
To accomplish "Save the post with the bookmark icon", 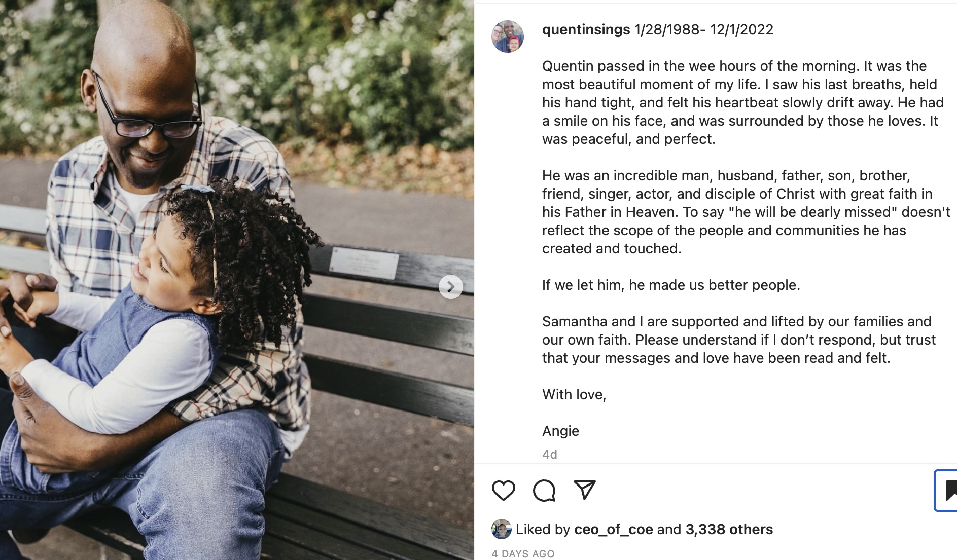I will (x=947, y=491).
